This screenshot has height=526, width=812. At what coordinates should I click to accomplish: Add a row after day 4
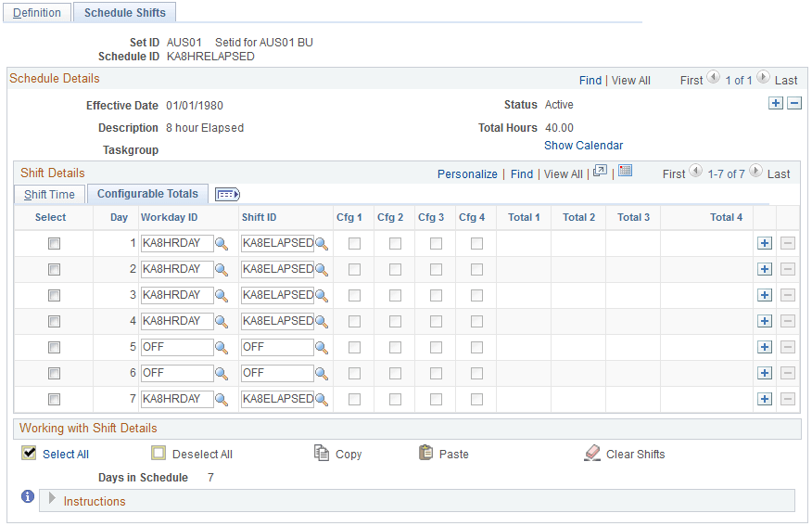pos(765,321)
